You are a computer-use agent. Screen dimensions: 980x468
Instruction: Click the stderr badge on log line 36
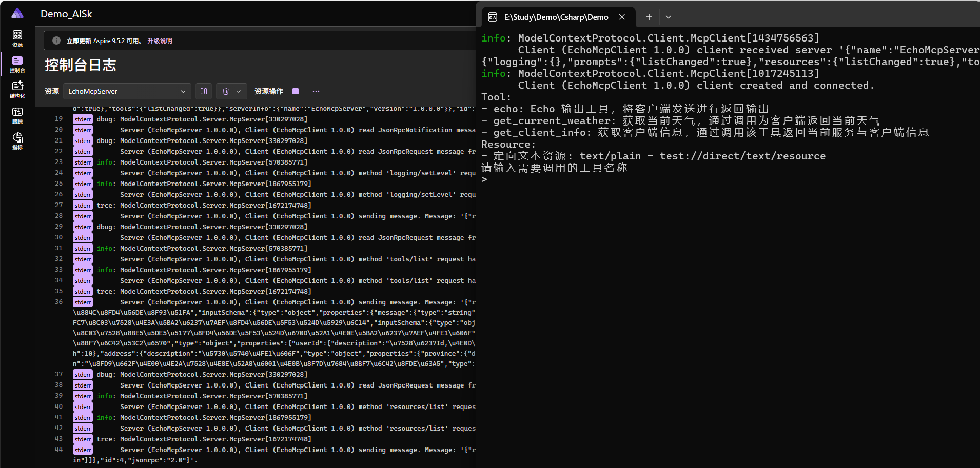[x=83, y=302]
